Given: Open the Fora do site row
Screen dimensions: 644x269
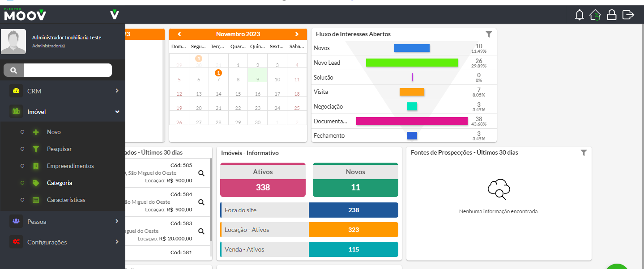Looking at the screenshot, I should pyautogui.click(x=309, y=210).
